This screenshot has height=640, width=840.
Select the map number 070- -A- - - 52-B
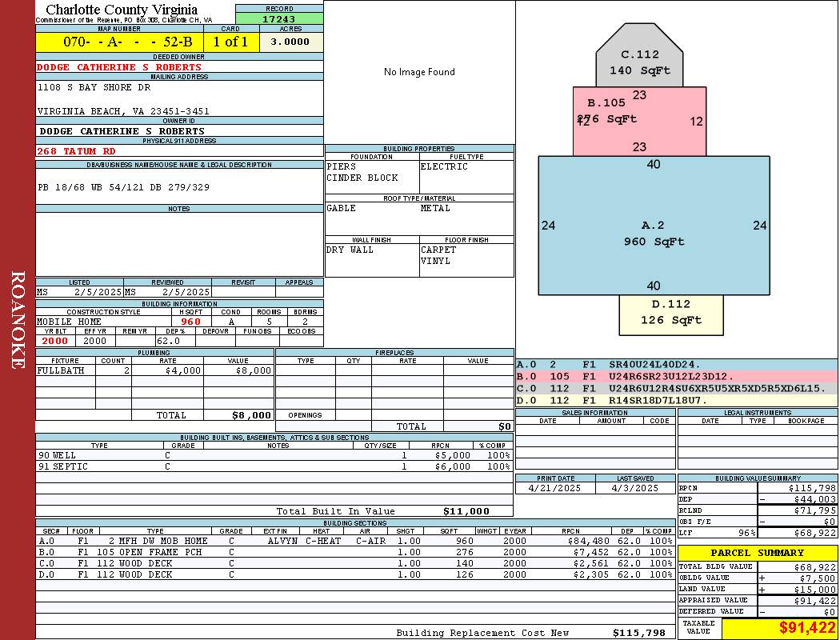[x=127, y=42]
